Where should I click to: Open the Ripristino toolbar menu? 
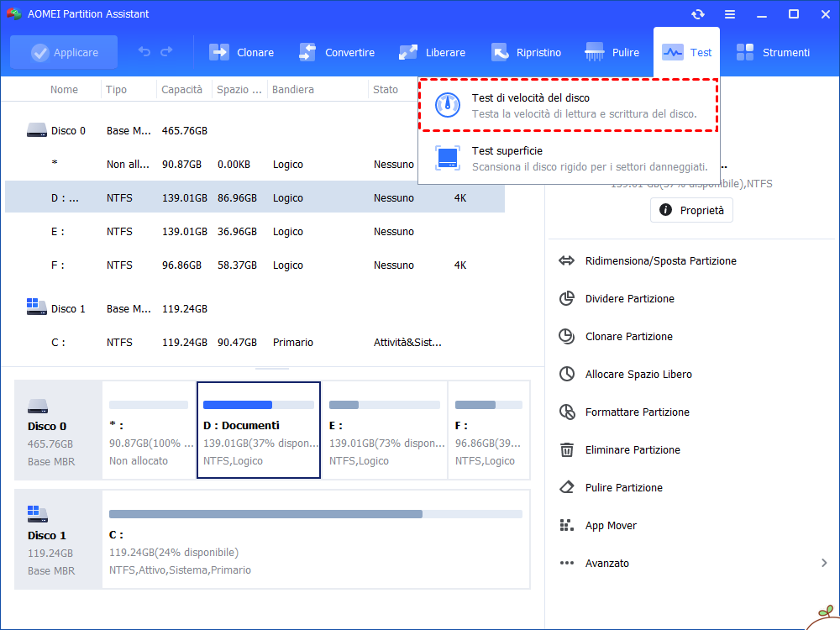coord(526,52)
